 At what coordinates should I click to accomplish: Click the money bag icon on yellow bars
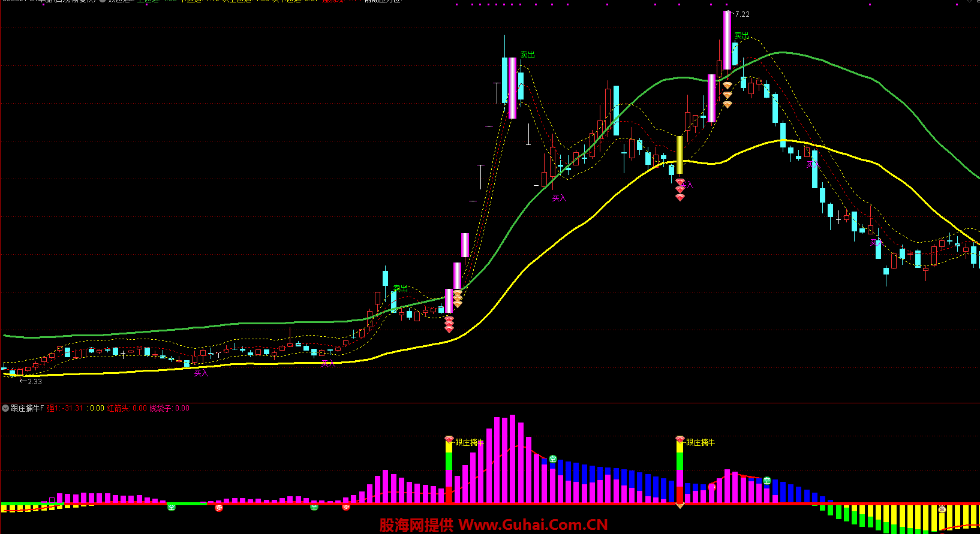(942, 509)
